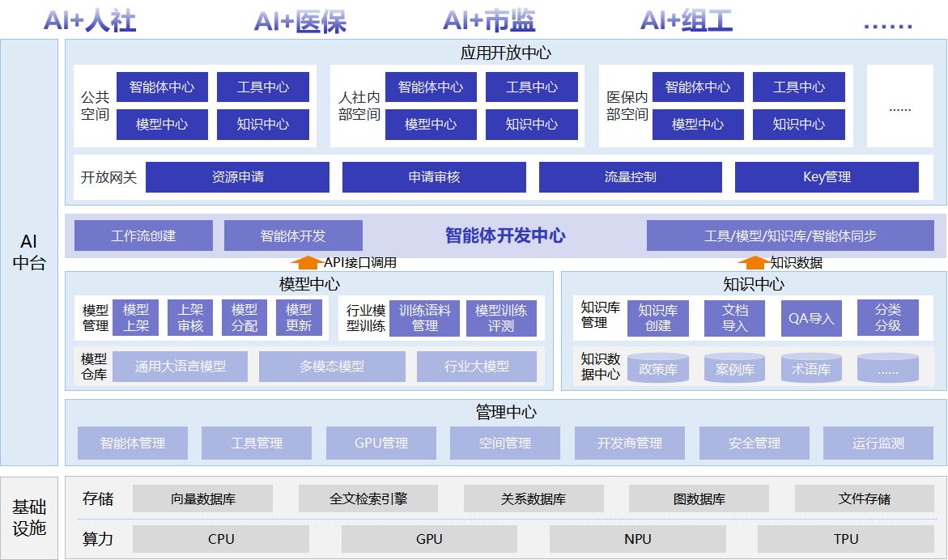Image resolution: width=948 pixels, height=560 pixels.
Task: Open 智能体中心 in 人社内部空间
Action: pyautogui.click(x=431, y=87)
